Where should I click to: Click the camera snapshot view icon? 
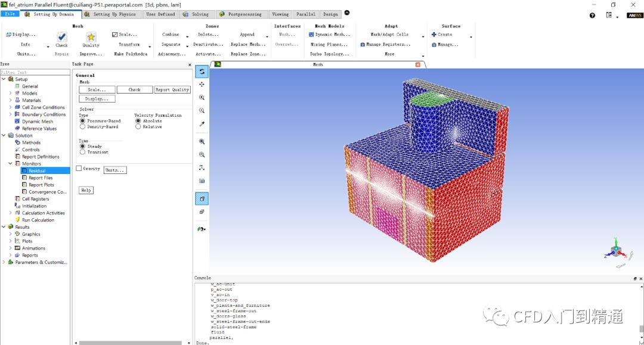(202, 181)
